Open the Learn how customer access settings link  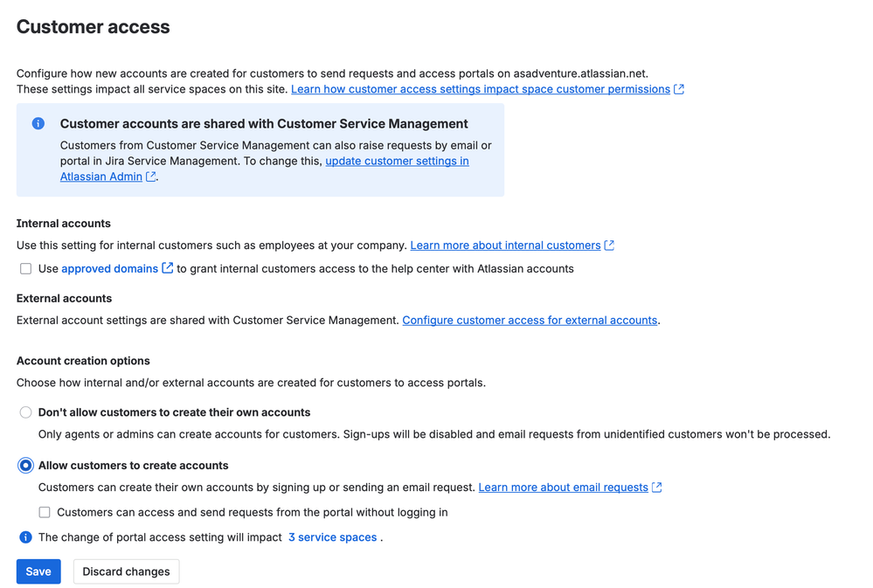coord(481,89)
